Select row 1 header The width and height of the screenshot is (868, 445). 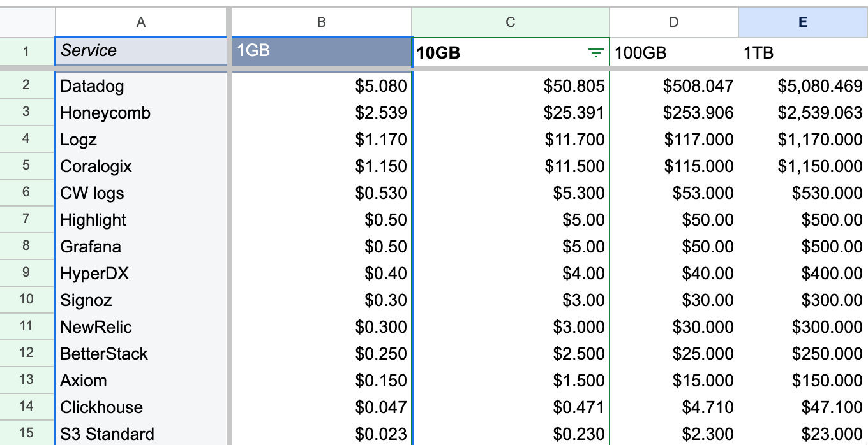pyautogui.click(x=27, y=51)
